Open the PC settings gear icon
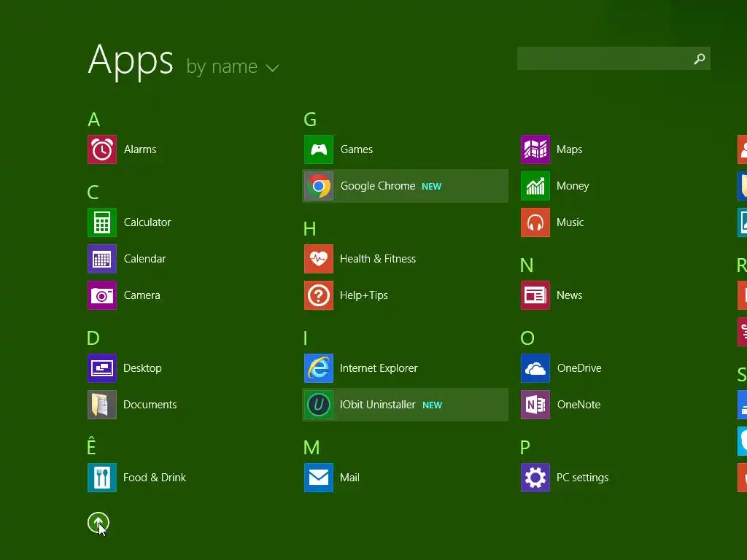This screenshot has width=747, height=560. [535, 478]
